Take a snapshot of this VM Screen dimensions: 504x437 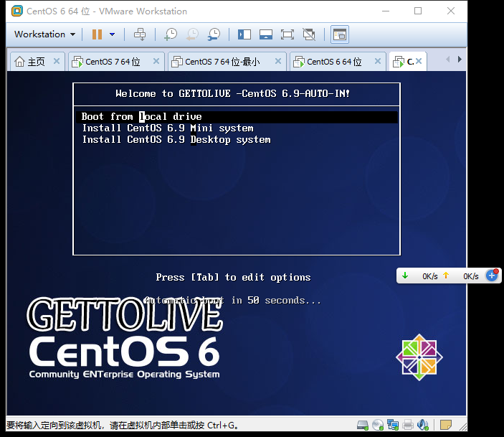tap(171, 34)
